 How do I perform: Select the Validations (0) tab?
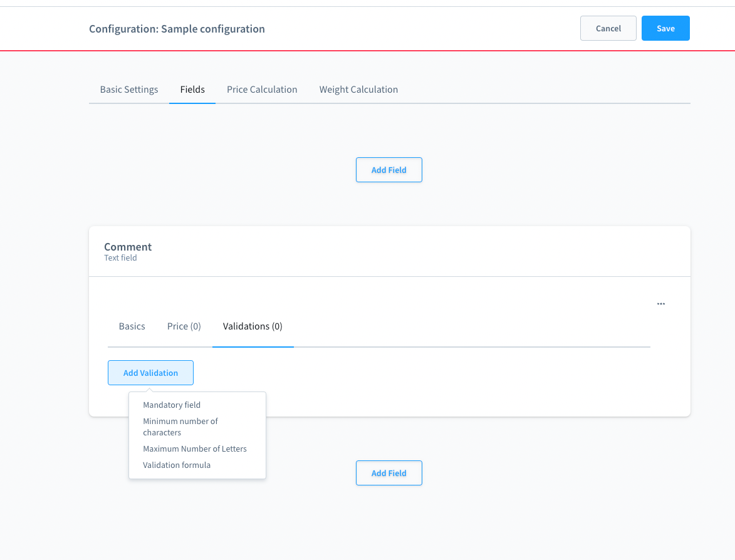[x=253, y=326]
